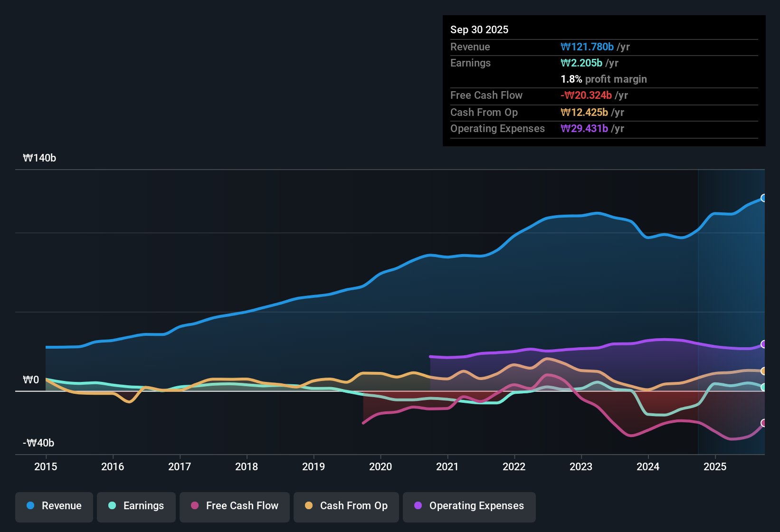Click the blue Revenue legend dot
This screenshot has height=532, width=780.
click(30, 506)
